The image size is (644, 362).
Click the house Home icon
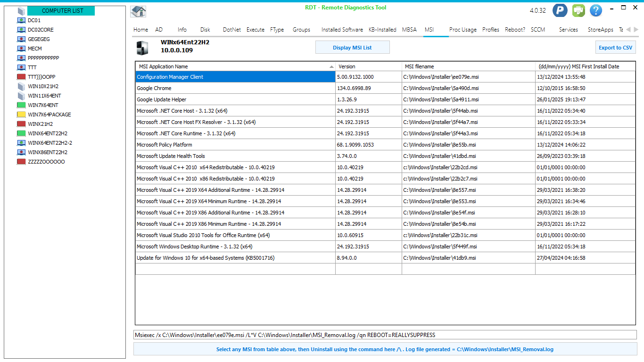point(138,11)
